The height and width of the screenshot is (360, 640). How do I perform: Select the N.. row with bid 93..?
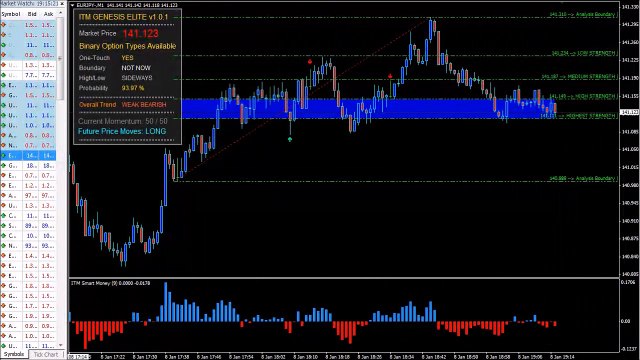tap(28, 246)
